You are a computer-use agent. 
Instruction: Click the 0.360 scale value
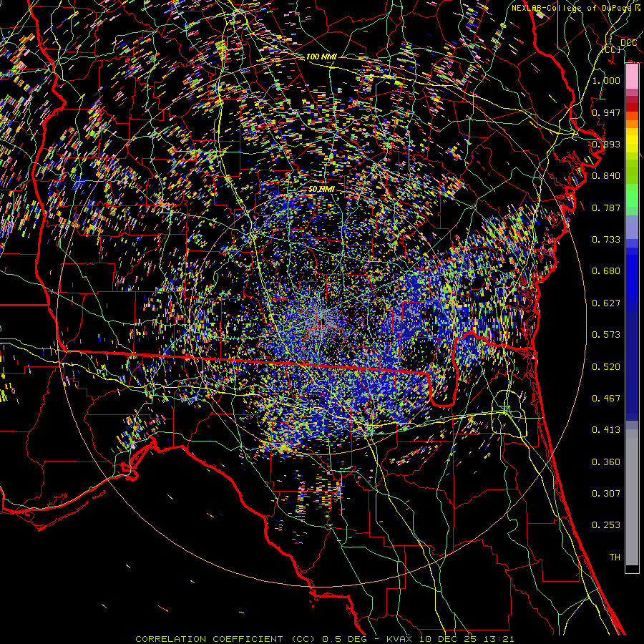(606, 462)
